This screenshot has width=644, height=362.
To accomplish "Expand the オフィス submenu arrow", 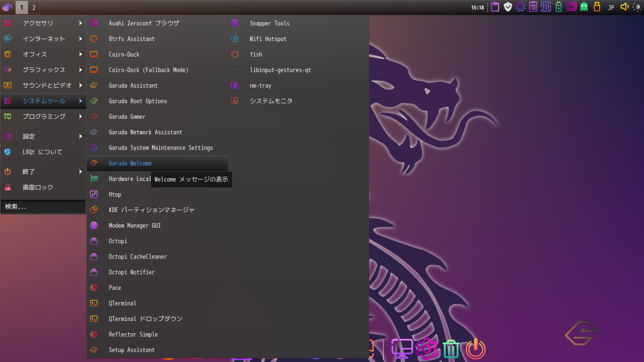I will (x=81, y=54).
